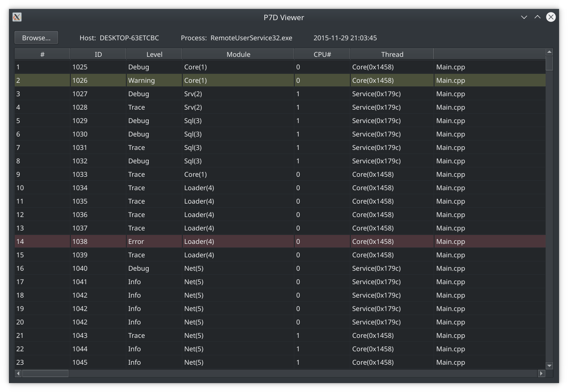Click the CPU# column header

coord(322,54)
